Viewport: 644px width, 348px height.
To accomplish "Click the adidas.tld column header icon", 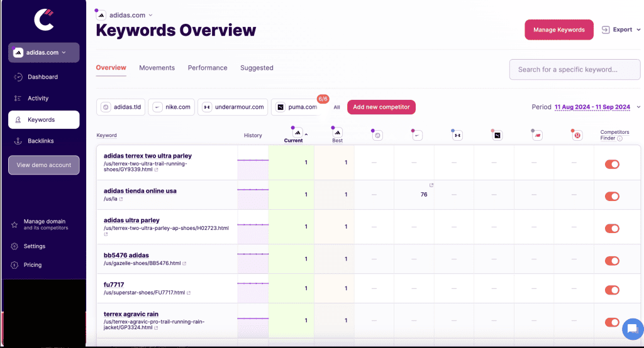I will (x=377, y=135).
